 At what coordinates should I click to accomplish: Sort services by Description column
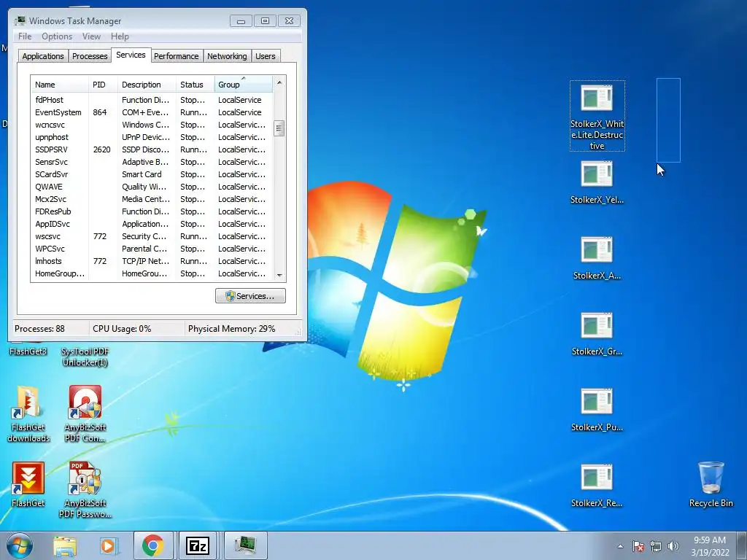147,85
